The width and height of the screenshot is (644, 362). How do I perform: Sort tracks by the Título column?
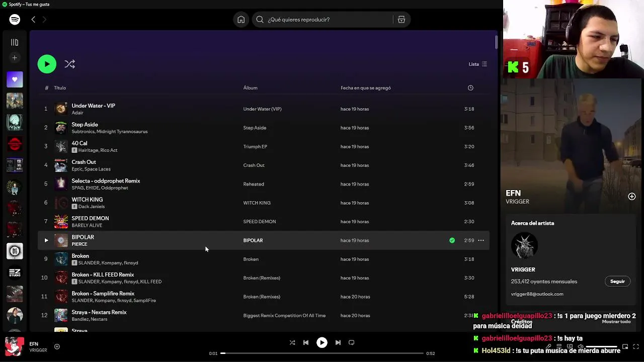click(x=60, y=88)
